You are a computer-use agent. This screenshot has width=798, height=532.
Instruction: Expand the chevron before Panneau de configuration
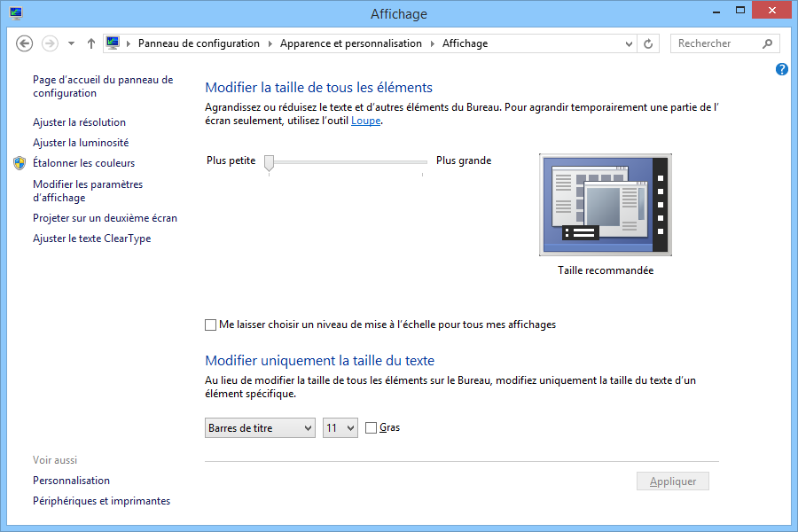[x=129, y=43]
